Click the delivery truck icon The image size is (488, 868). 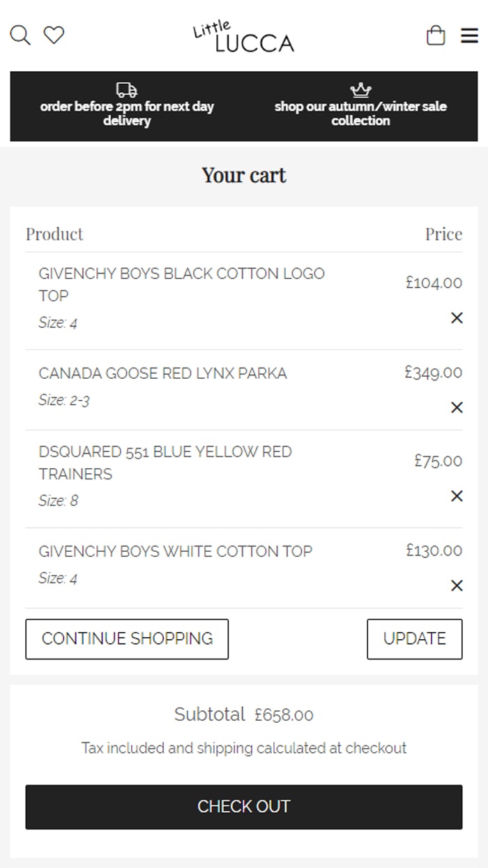pos(127,90)
